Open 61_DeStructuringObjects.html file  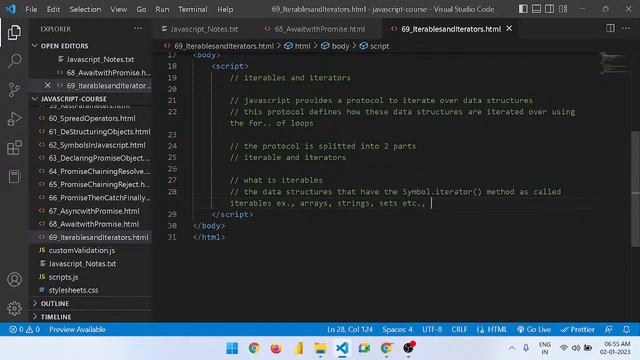point(99,131)
